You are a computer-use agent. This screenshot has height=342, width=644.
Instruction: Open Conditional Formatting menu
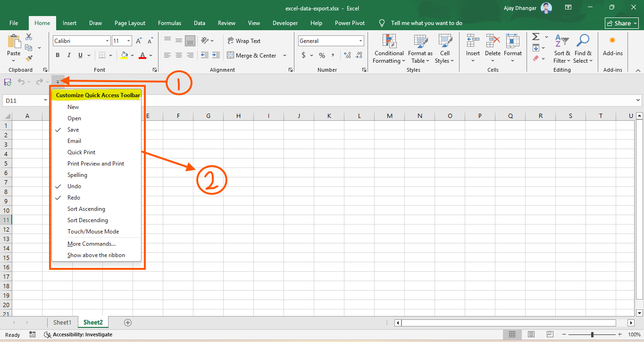point(389,49)
